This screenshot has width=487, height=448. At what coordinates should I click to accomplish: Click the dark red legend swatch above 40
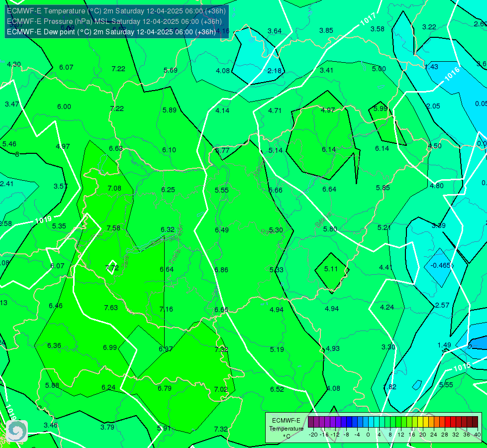pyautogui.click(x=475, y=422)
